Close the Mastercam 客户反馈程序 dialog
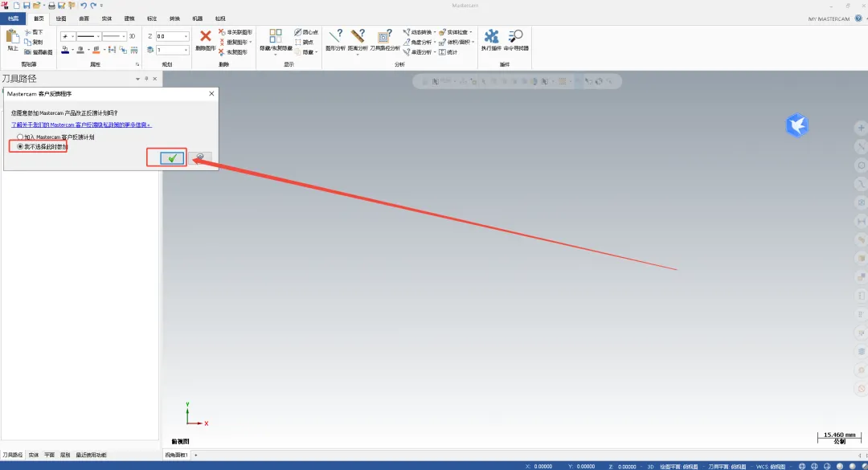The image size is (868, 470). [211, 93]
